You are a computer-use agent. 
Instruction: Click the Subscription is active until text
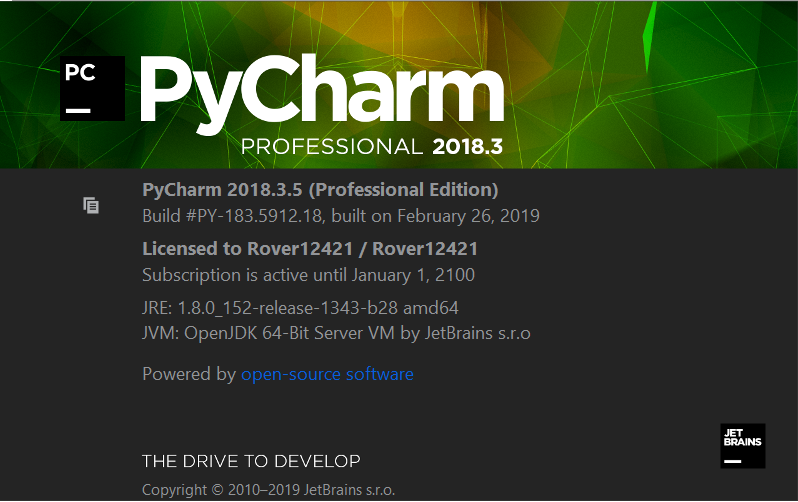(x=308, y=275)
